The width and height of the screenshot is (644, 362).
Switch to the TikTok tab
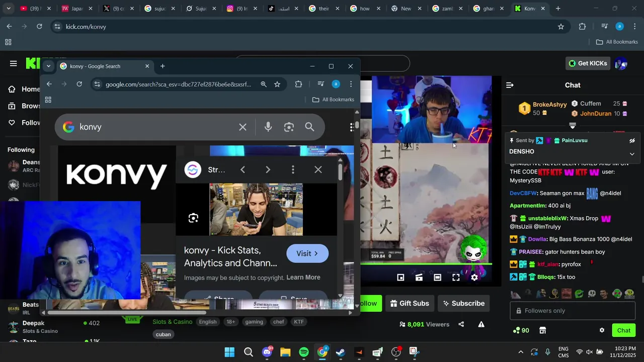pyautogui.click(x=282, y=9)
